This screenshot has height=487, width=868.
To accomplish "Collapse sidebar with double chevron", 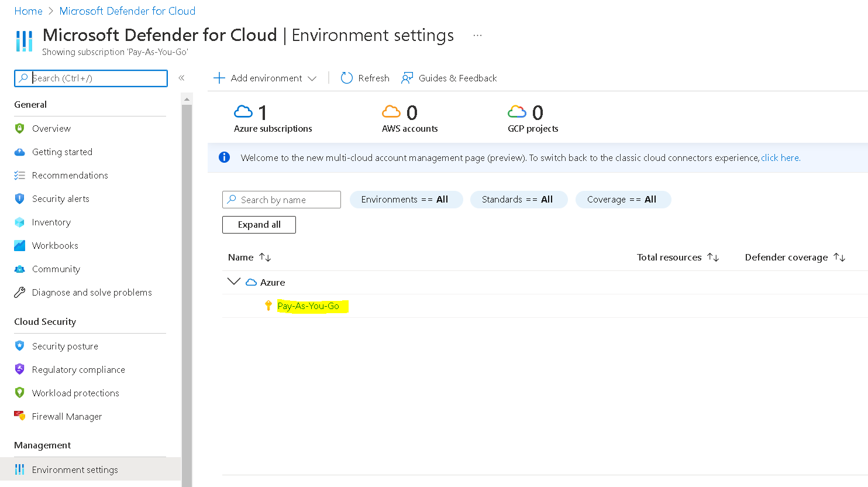I will [181, 78].
